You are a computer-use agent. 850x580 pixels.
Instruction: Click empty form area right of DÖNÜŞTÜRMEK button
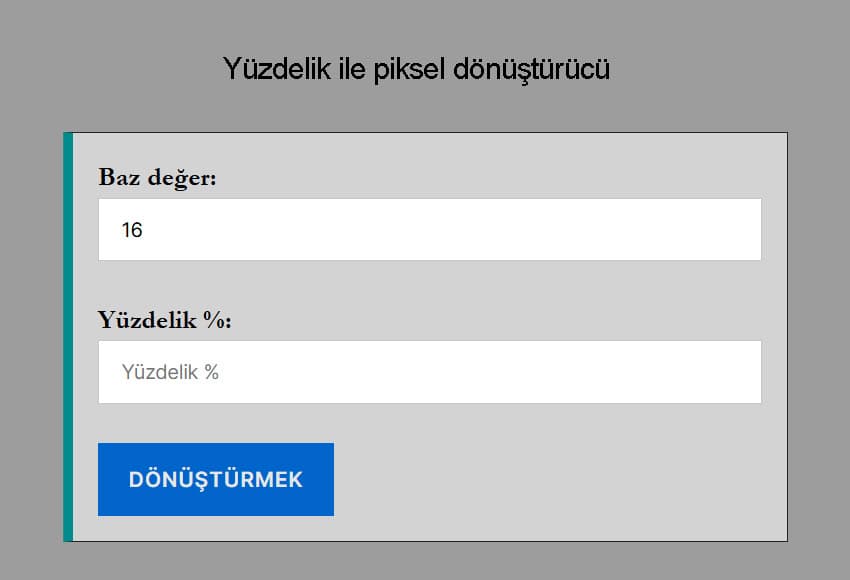(x=560, y=480)
